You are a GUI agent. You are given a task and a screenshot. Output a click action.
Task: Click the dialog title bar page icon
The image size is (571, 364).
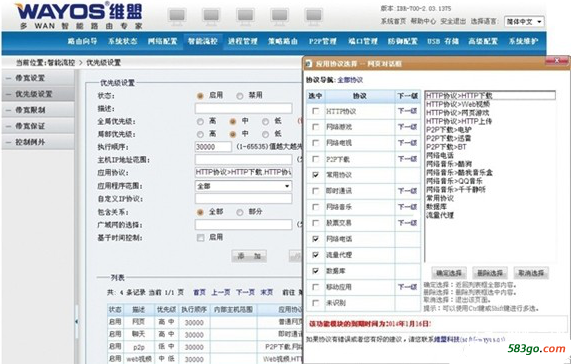coord(309,64)
